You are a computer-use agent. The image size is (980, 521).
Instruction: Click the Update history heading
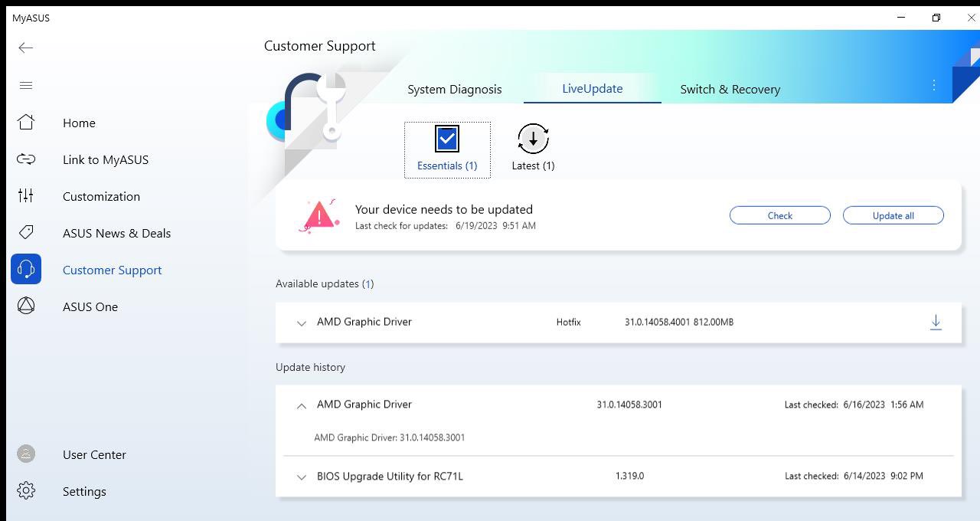(x=310, y=367)
